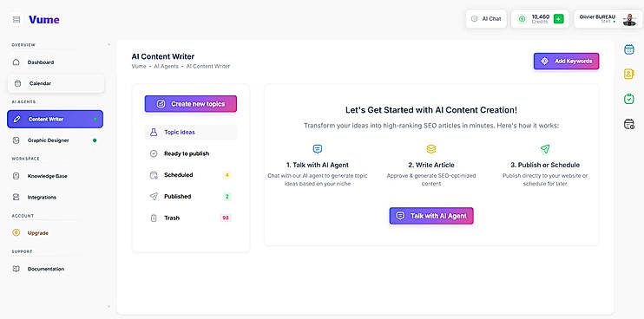Open the Trash folder item
The image size is (644, 319).
tap(191, 218)
